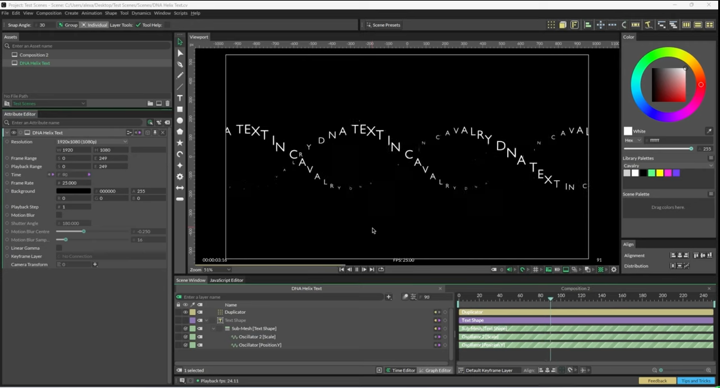Open the Animation menu
The height and width of the screenshot is (388, 720).
[91, 13]
